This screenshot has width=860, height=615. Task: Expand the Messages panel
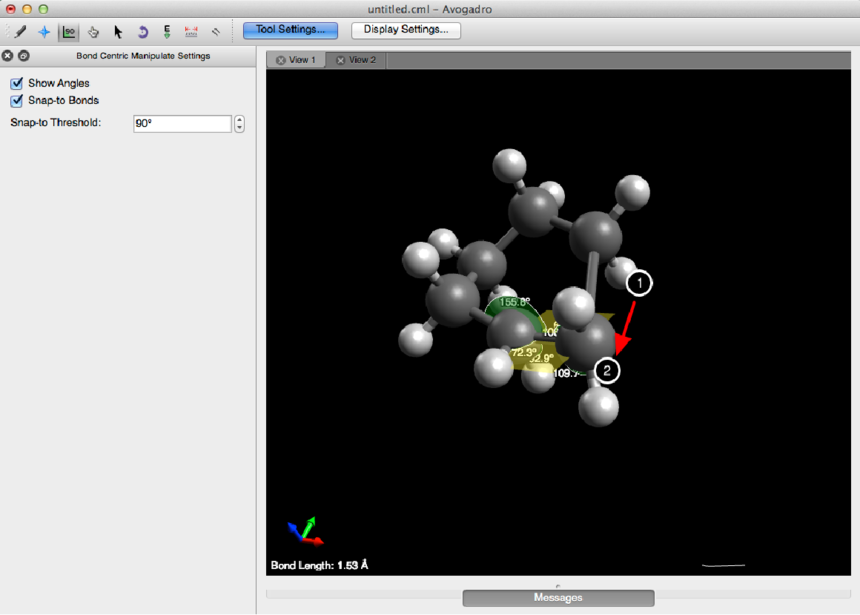point(557,598)
